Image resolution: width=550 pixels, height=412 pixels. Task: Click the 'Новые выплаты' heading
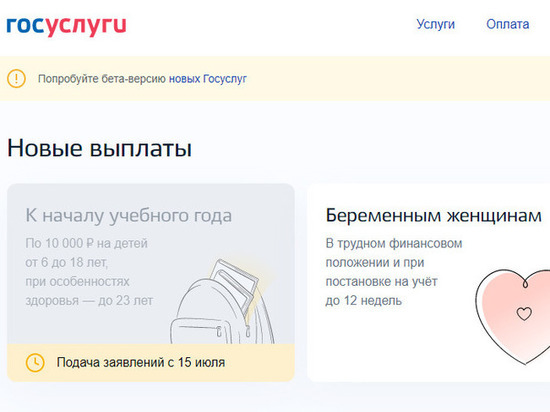100,148
